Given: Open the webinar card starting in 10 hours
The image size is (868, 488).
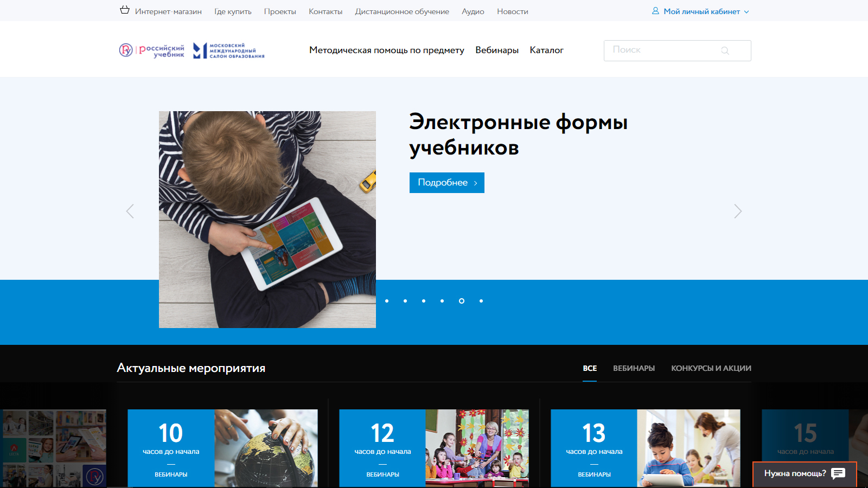Looking at the screenshot, I should click(222, 448).
